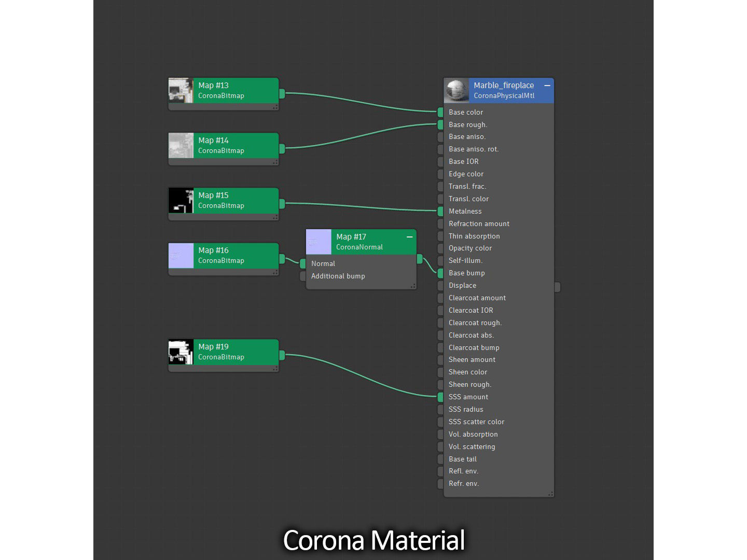Viewport: 747px width, 560px height.
Task: Click the Marble_fireplace material sphere preview
Action: [457, 91]
